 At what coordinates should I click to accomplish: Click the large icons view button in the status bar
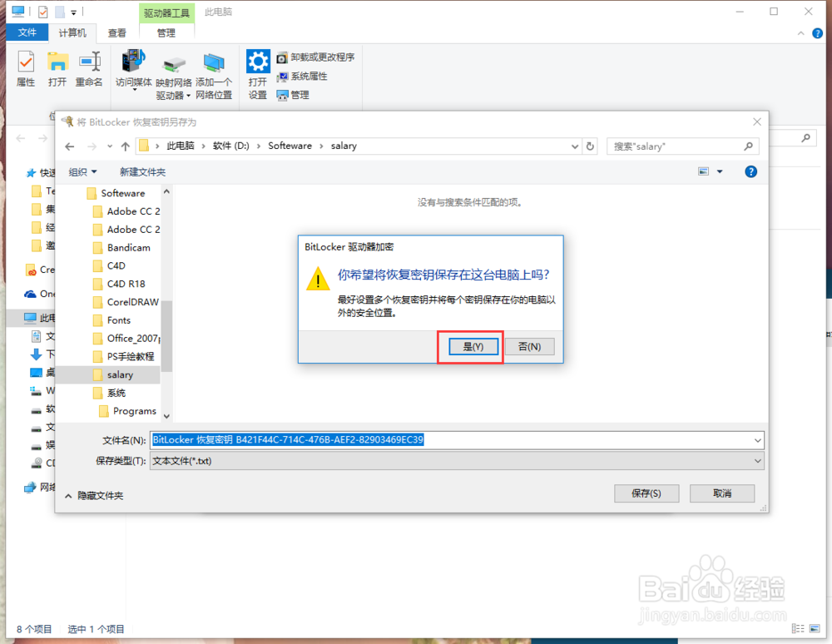[815, 629]
